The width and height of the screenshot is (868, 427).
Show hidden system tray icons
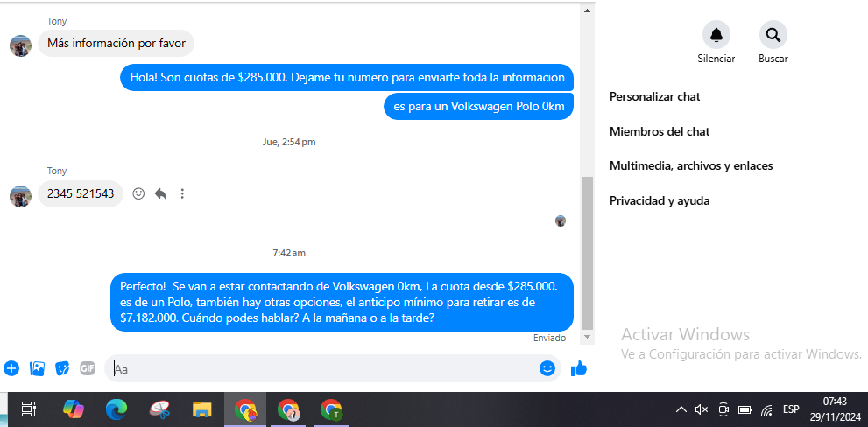click(681, 409)
